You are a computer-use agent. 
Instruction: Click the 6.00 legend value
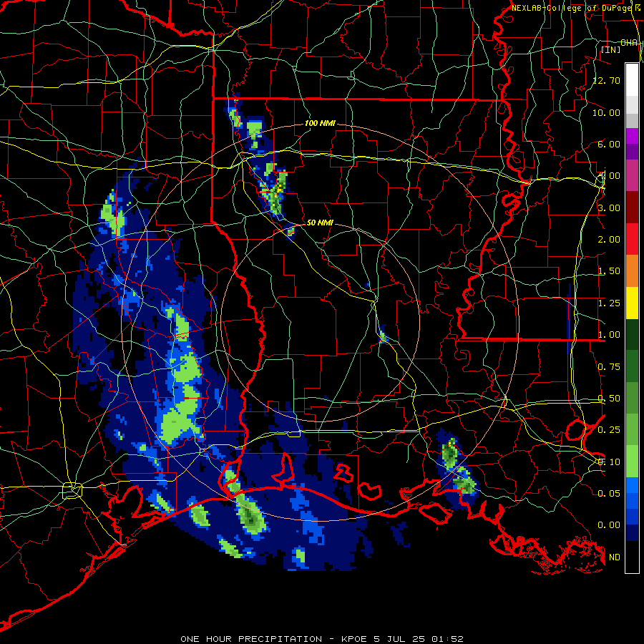(x=609, y=144)
